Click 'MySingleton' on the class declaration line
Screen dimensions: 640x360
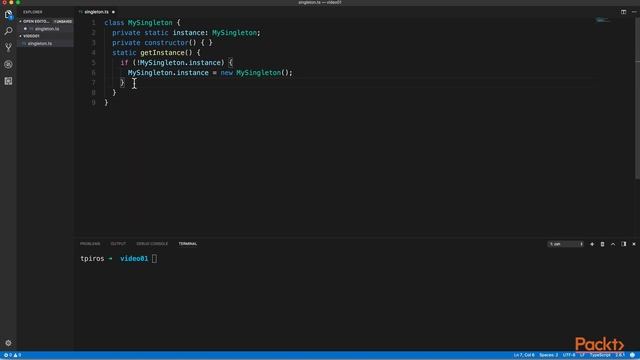150,23
